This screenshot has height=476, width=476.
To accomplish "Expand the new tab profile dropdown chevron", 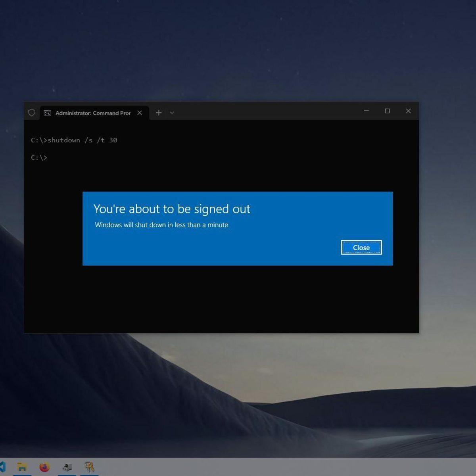I will tap(172, 113).
